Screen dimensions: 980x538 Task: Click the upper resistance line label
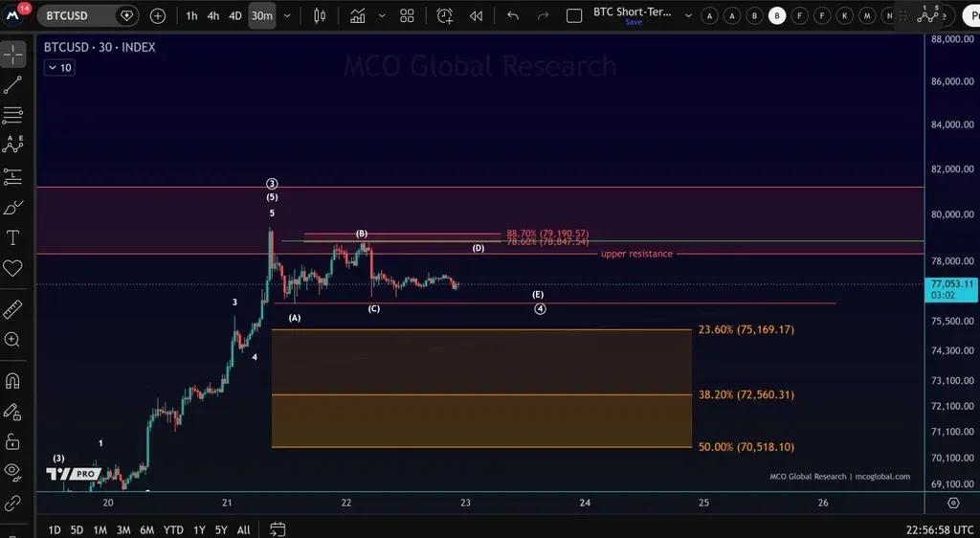[x=636, y=254]
